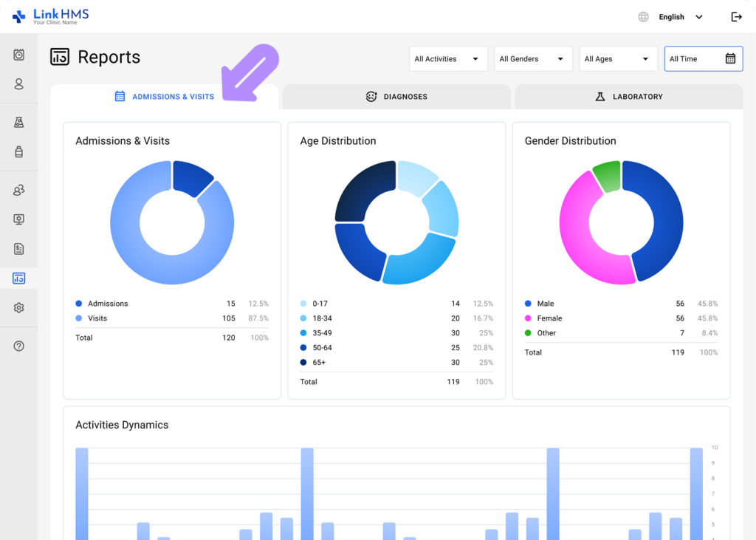The height and width of the screenshot is (540, 756).
Task: Open Settings via gear icon
Action: pos(18,307)
